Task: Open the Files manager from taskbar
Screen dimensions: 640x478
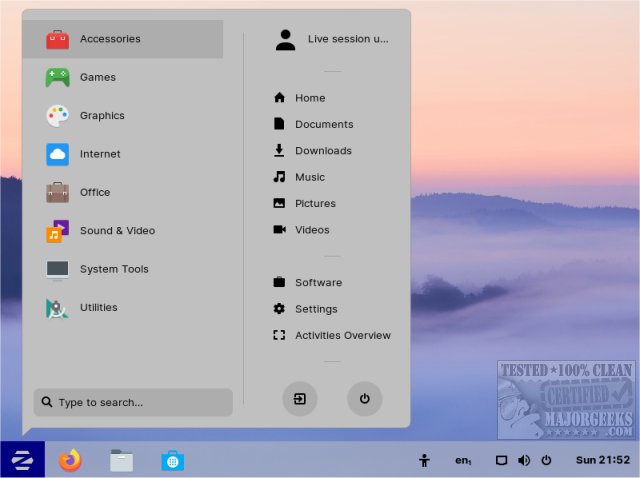Action: 121,461
